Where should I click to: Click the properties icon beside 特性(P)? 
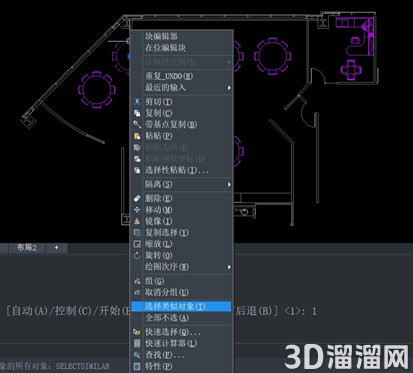pyautogui.click(x=137, y=366)
